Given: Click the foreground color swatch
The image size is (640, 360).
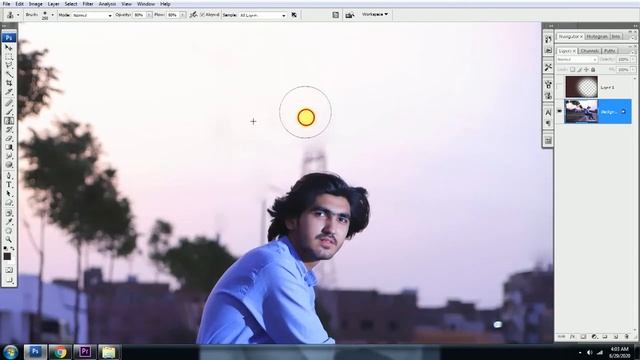Looking at the screenshot, I should 7,257.
